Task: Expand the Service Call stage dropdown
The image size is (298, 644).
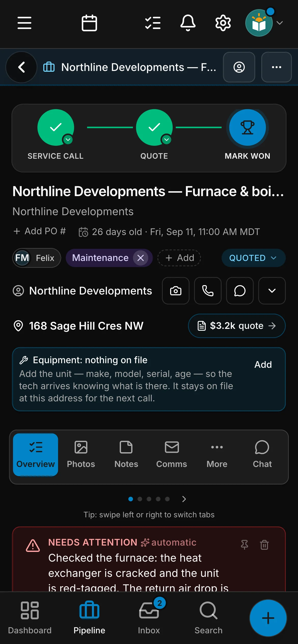Action: click(68, 140)
